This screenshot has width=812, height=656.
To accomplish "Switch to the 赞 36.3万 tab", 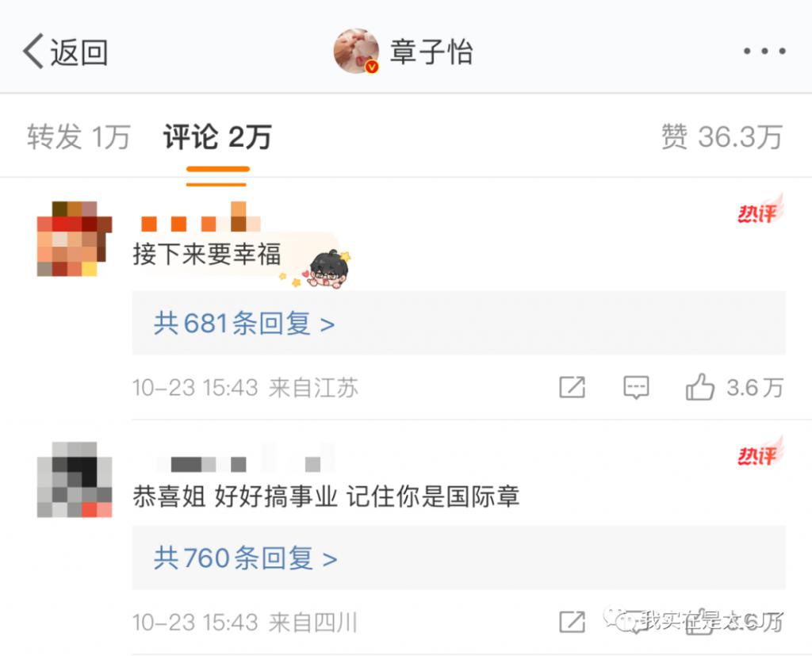I will (x=722, y=136).
